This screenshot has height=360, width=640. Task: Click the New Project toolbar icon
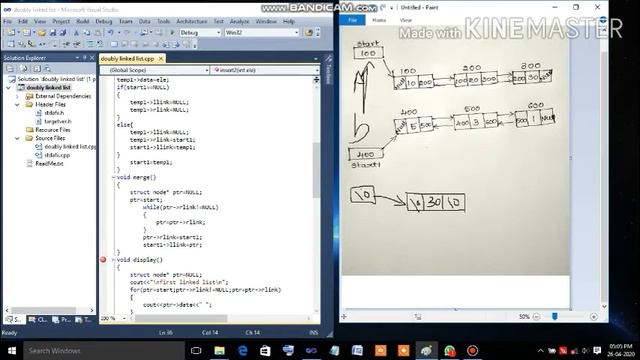coord(11,32)
